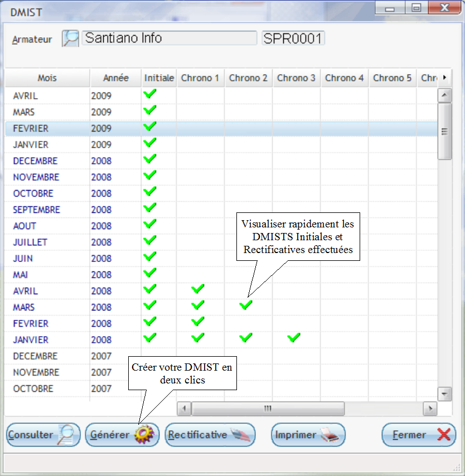The image size is (465, 476).
Task: Click the Chrono 2 checkmark in MARS 2008
Action: click(x=246, y=305)
